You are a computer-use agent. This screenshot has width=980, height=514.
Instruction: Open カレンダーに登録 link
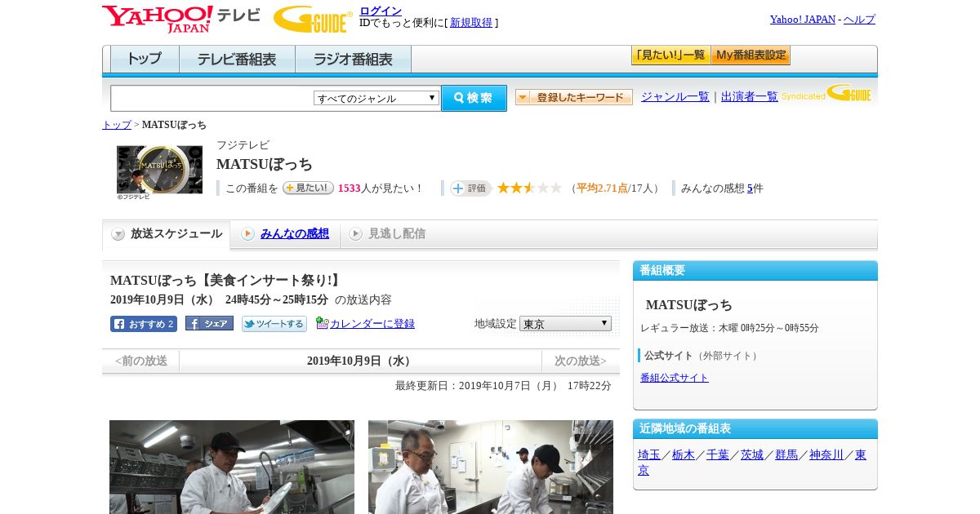tap(372, 324)
